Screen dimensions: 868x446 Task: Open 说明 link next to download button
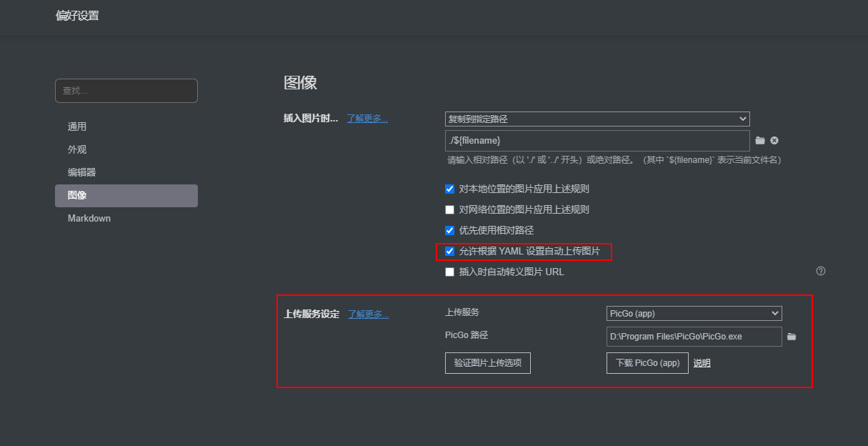click(702, 363)
